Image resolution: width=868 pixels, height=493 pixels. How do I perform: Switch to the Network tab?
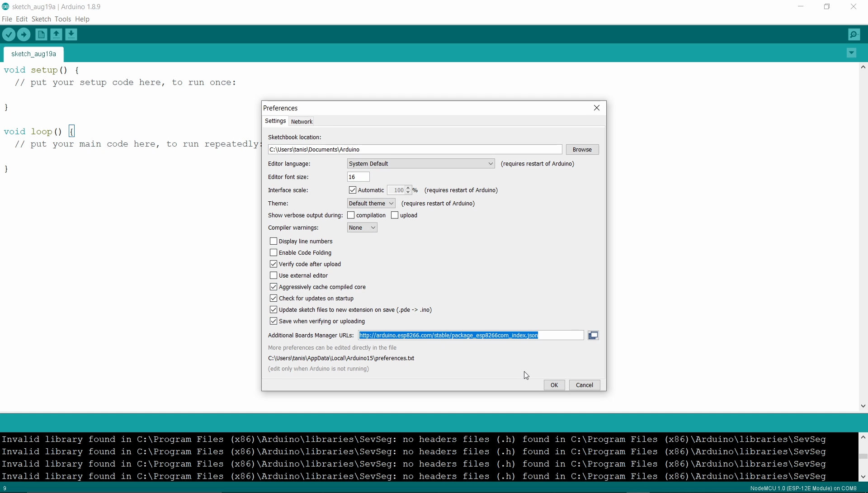point(302,122)
